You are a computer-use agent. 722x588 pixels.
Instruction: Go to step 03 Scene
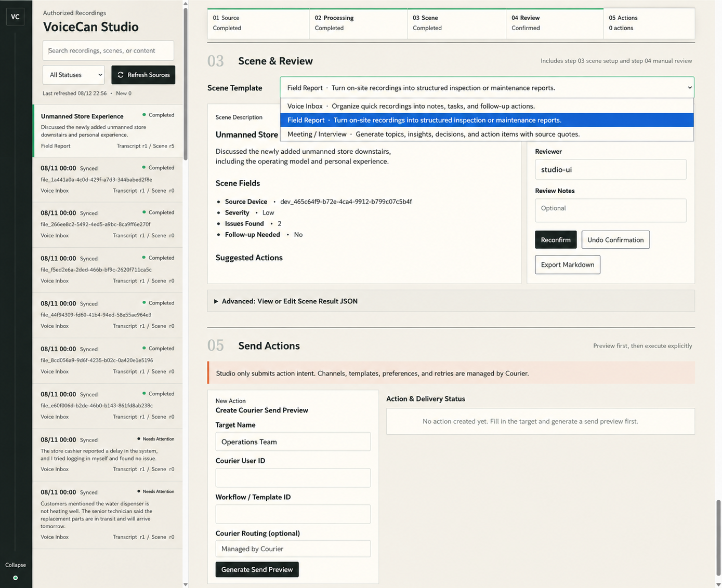pyautogui.click(x=456, y=23)
